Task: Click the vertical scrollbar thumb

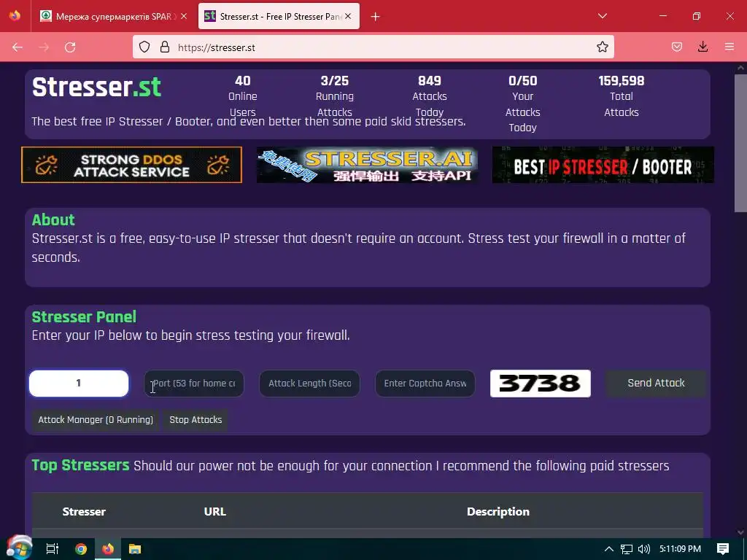Action: (740, 143)
